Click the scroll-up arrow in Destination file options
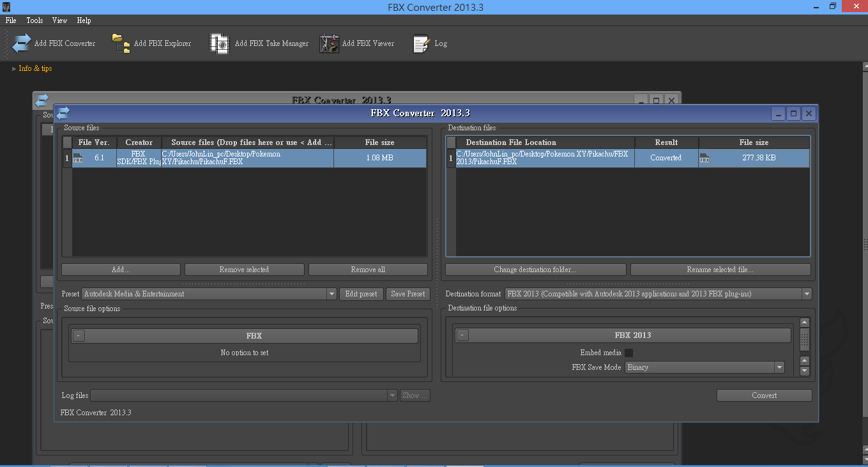 point(804,323)
